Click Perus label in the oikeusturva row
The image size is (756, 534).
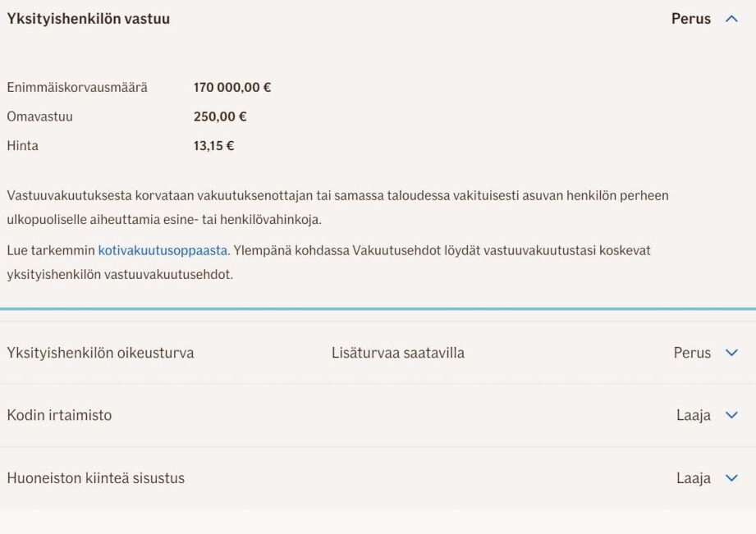coord(692,353)
